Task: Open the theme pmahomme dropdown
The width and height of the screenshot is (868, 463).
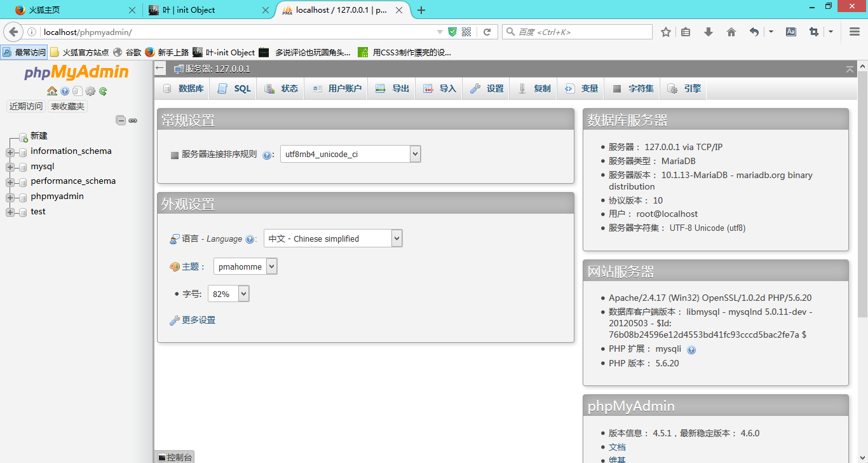Action: tap(245, 266)
